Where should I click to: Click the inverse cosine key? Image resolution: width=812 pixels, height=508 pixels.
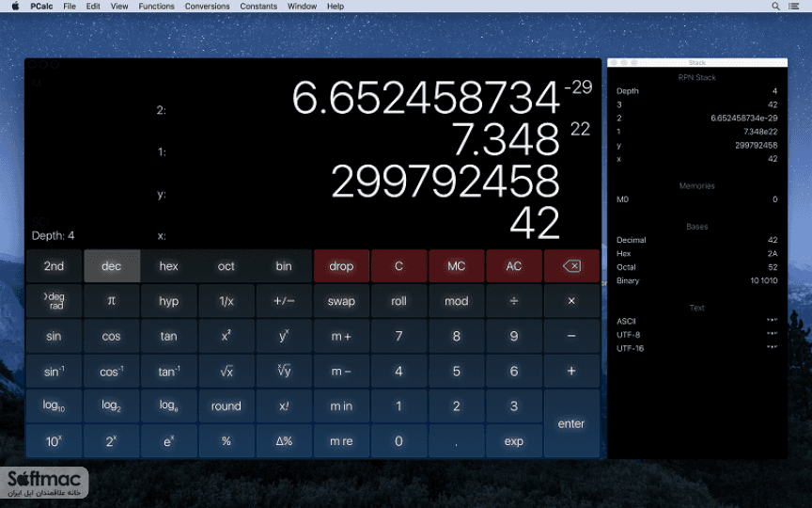coord(111,372)
